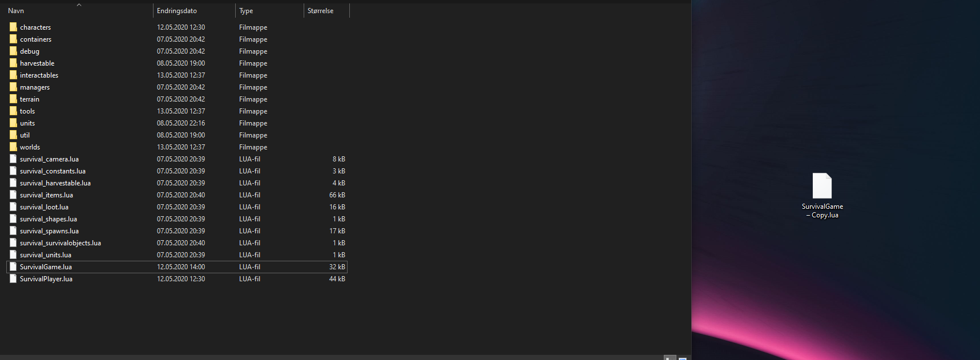Screen dimensions: 980x360
Task: Click the LUA-fil type of survival_loot.lua
Action: click(x=249, y=207)
